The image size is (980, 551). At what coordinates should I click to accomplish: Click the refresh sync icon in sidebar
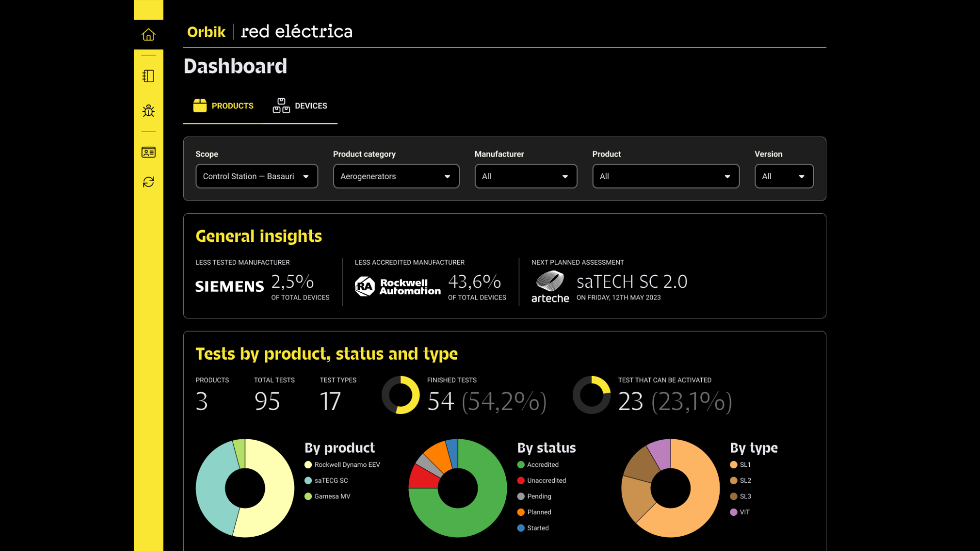click(149, 182)
